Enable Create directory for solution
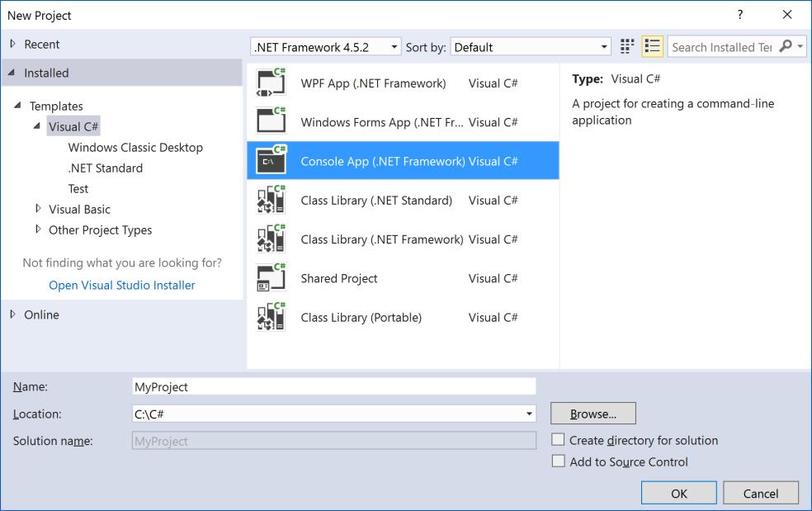This screenshot has width=812, height=511. click(x=558, y=440)
